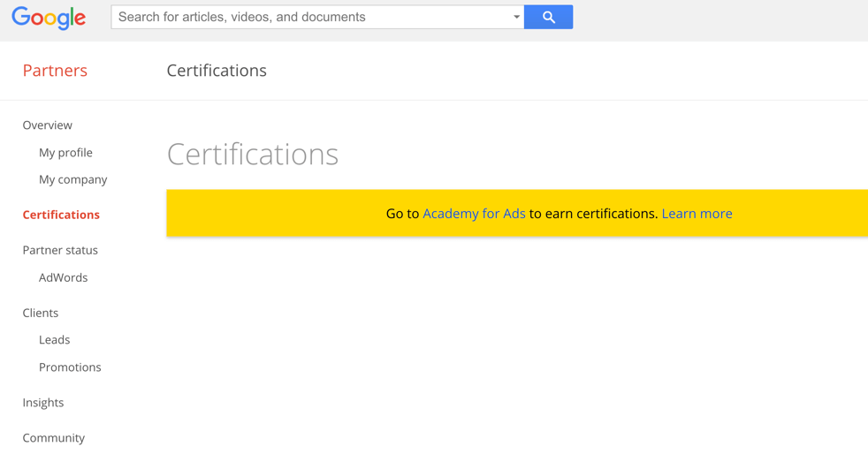Click the small Certifications header title
This screenshot has width=868, height=454.
coord(217,71)
